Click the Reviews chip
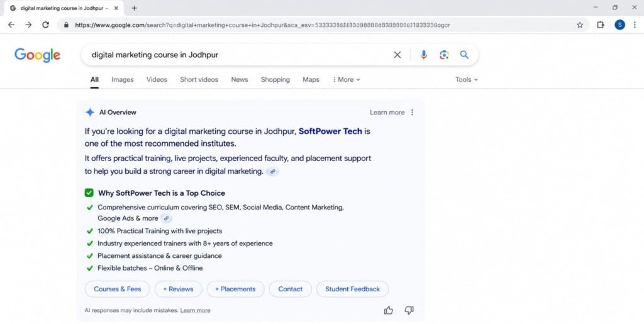The width and height of the screenshot is (644, 324). click(178, 289)
